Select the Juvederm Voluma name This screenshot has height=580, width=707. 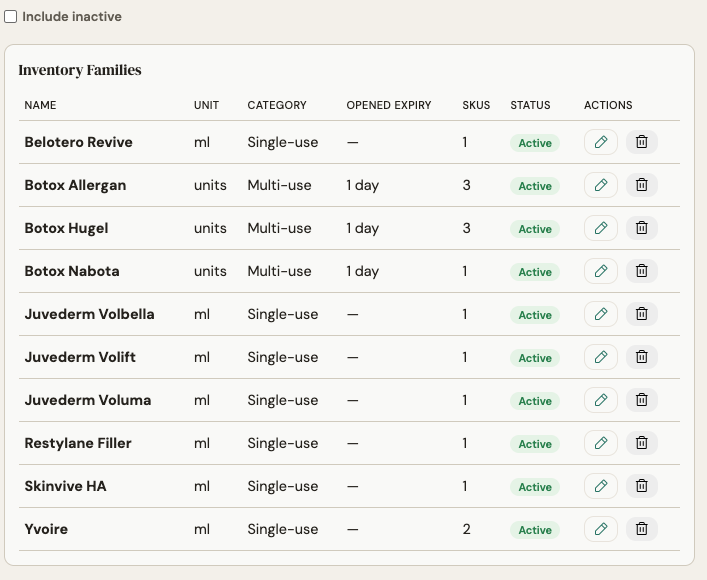pos(87,400)
